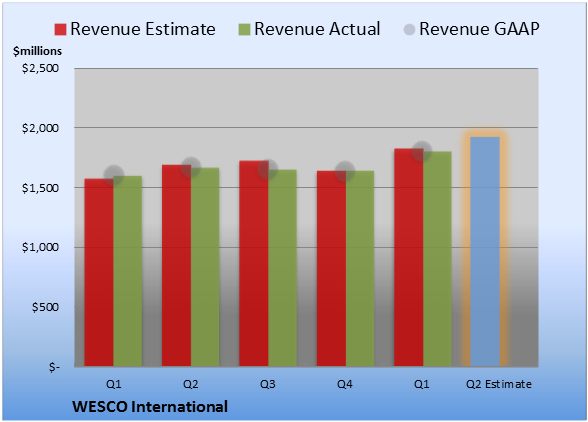Select the blue Q2 Estimate bar

pyautogui.click(x=485, y=251)
